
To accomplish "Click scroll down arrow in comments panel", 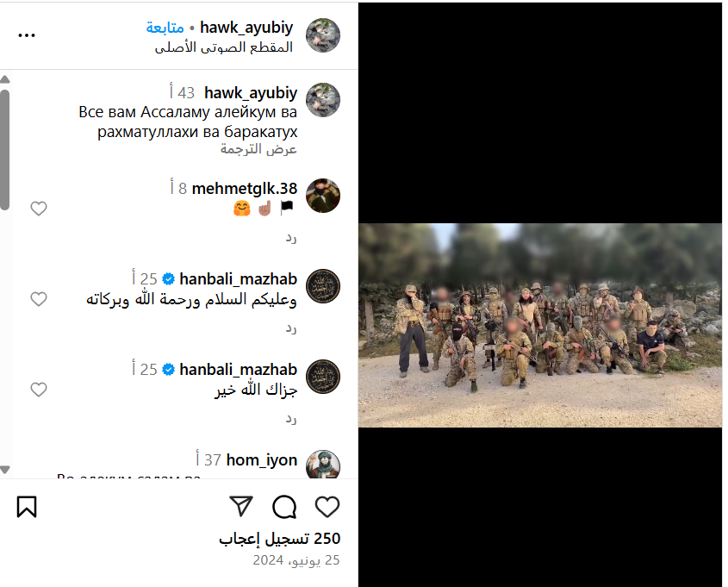I will 5,470.
